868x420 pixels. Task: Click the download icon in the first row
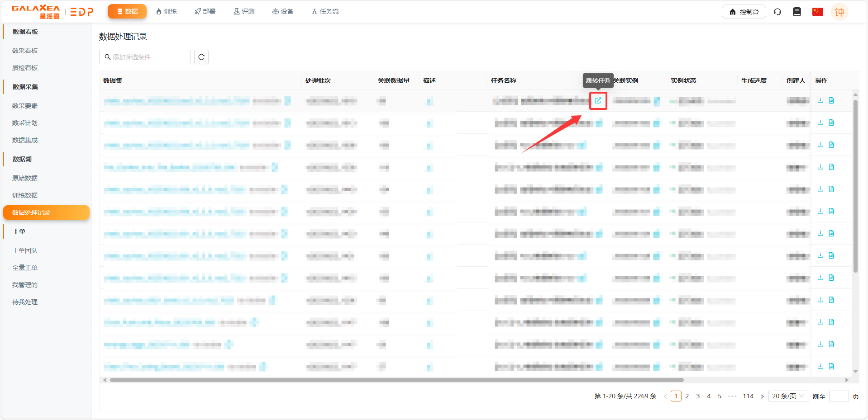click(x=820, y=100)
